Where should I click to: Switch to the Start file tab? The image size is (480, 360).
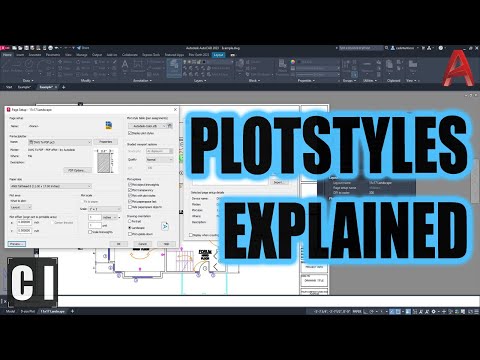point(9,87)
